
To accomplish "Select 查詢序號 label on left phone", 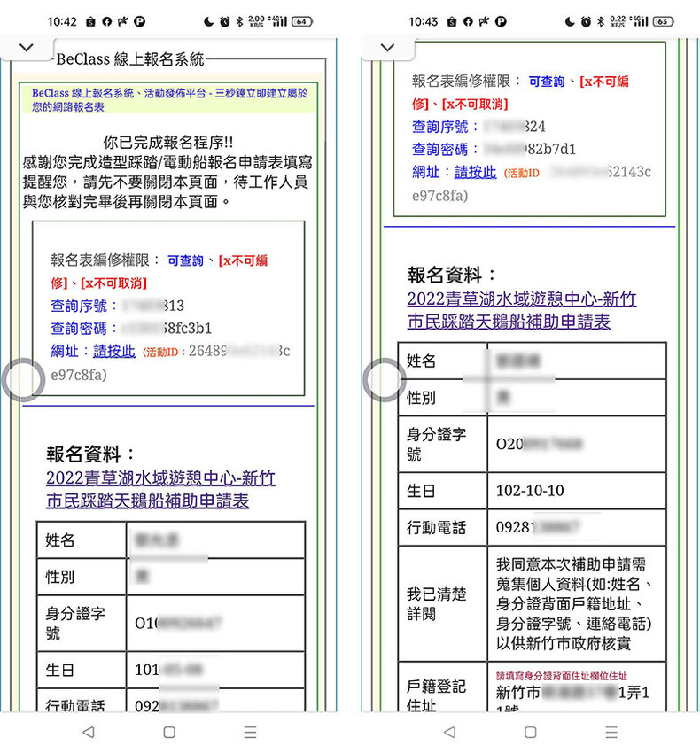I will (79, 306).
